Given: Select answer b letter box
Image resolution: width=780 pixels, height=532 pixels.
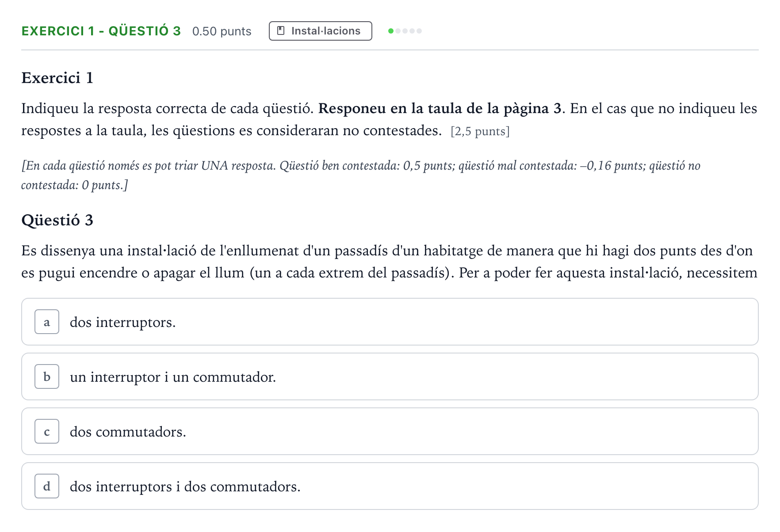Looking at the screenshot, I should point(47,377).
